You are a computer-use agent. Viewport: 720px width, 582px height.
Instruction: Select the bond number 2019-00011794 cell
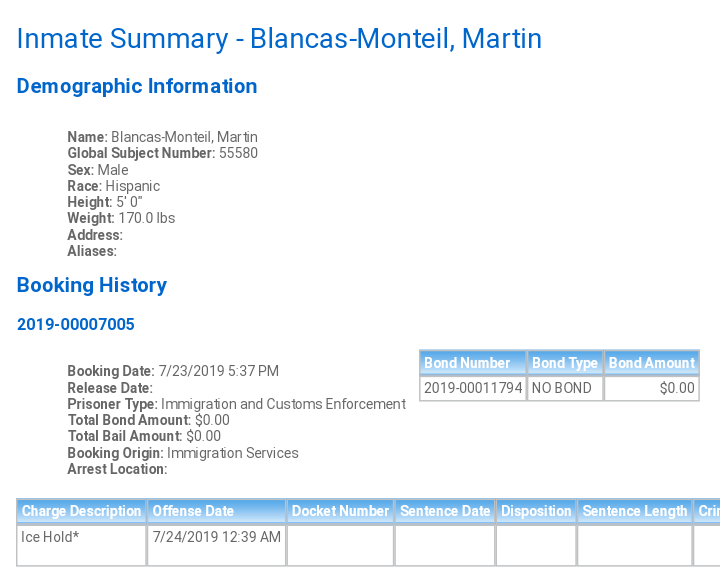pyautogui.click(x=473, y=388)
